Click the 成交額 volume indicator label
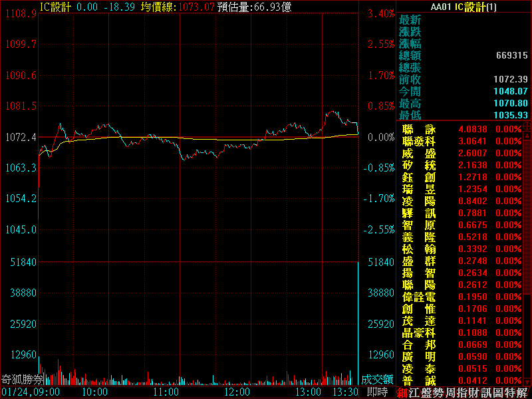This screenshot has width=532, height=399. pyautogui.click(x=377, y=380)
